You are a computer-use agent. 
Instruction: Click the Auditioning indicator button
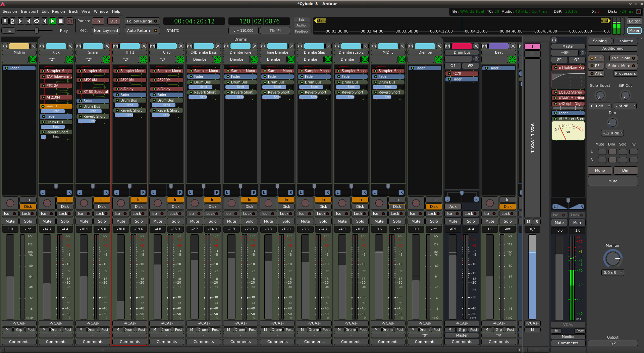pos(612,48)
